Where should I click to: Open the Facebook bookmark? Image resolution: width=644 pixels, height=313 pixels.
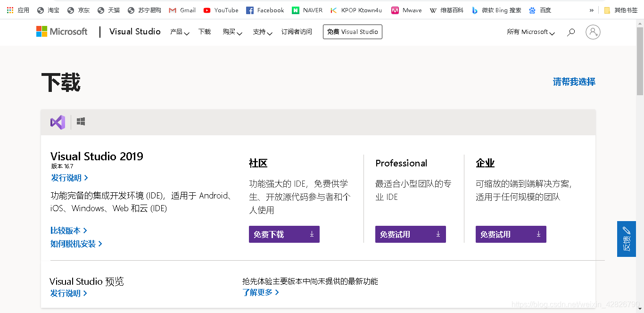(265, 10)
